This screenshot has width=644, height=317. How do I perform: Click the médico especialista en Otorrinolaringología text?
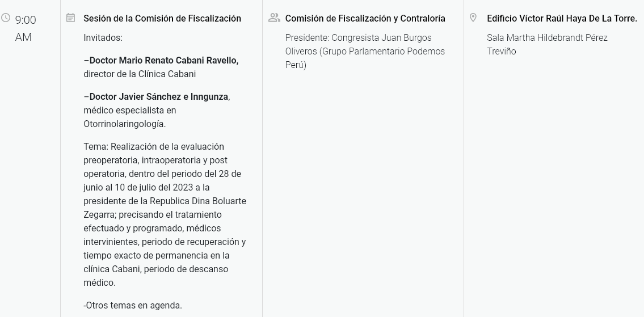(x=130, y=117)
